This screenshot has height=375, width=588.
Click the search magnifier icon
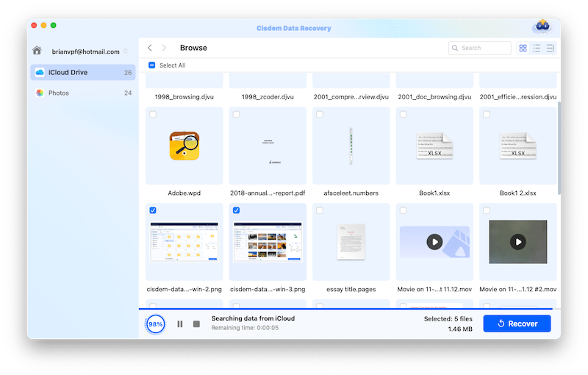[x=455, y=48]
